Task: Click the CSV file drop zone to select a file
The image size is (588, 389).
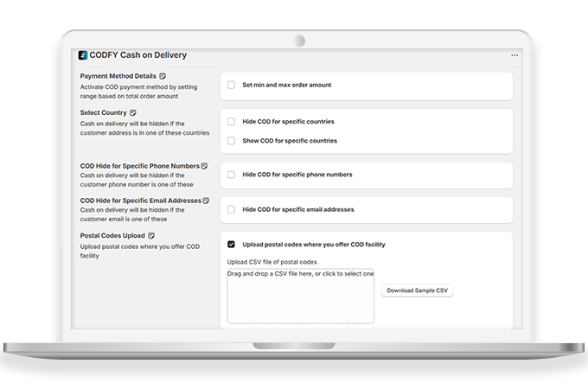Action: point(300,298)
